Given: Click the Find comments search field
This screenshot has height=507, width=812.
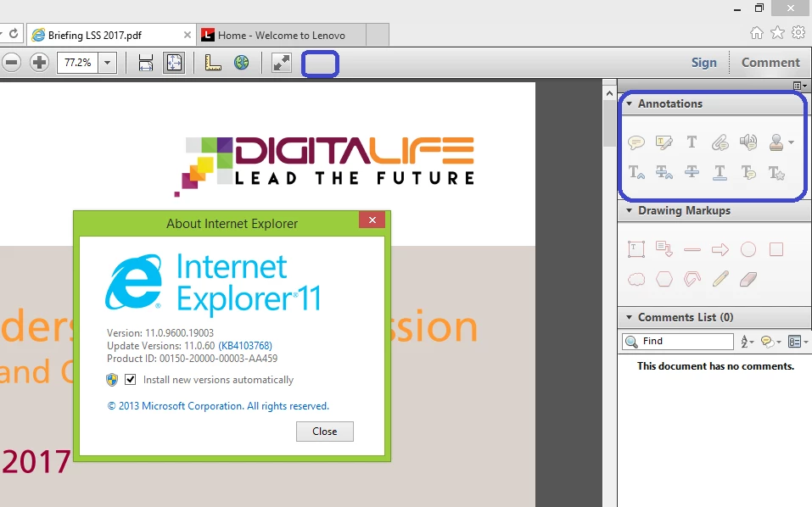Looking at the screenshot, I should tap(678, 342).
